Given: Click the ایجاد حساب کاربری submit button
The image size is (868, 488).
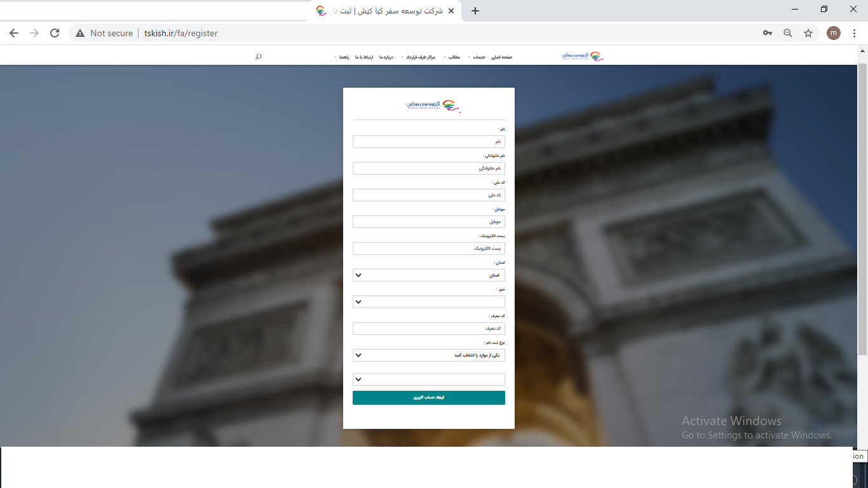Looking at the screenshot, I should (x=428, y=398).
